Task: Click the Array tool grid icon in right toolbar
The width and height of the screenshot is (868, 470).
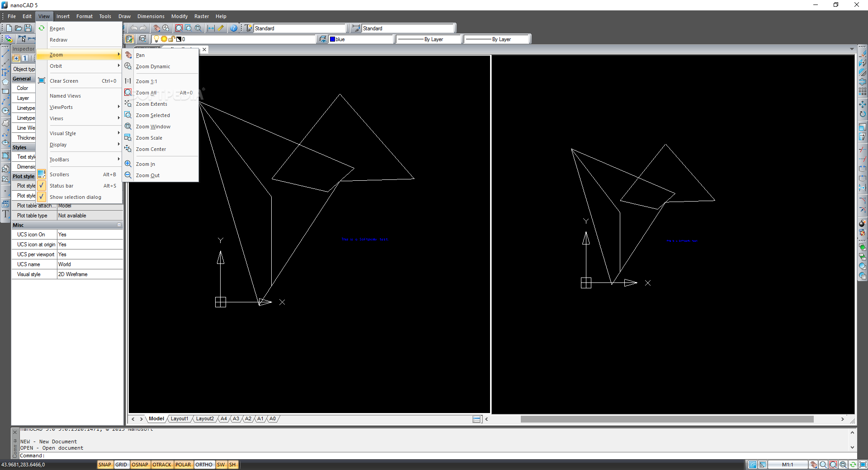Action: 863,91
